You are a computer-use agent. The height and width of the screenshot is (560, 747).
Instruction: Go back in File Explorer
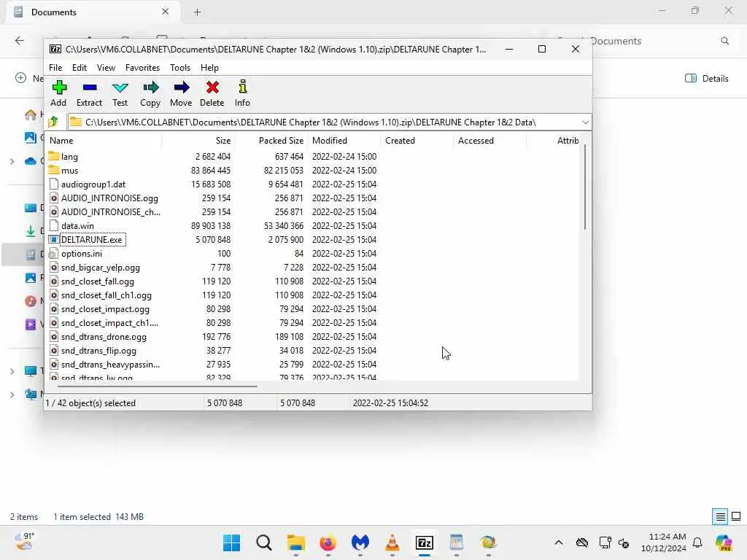coord(20,41)
